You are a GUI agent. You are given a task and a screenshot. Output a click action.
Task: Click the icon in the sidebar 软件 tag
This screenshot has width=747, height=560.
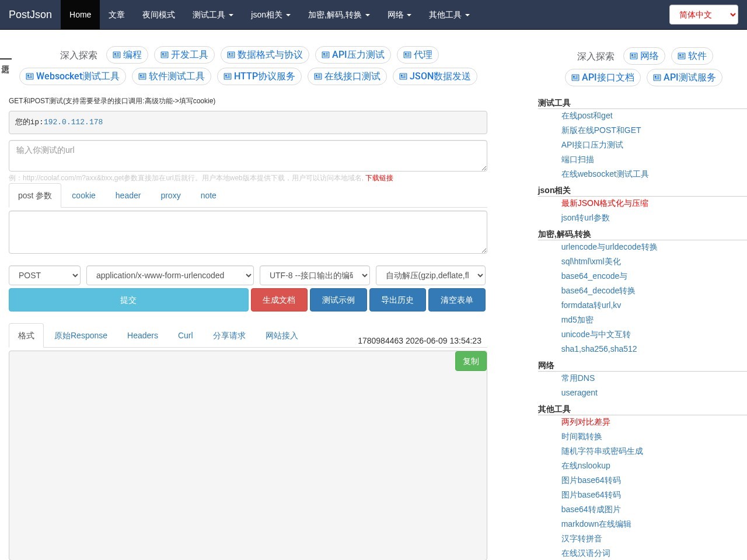coord(682,56)
